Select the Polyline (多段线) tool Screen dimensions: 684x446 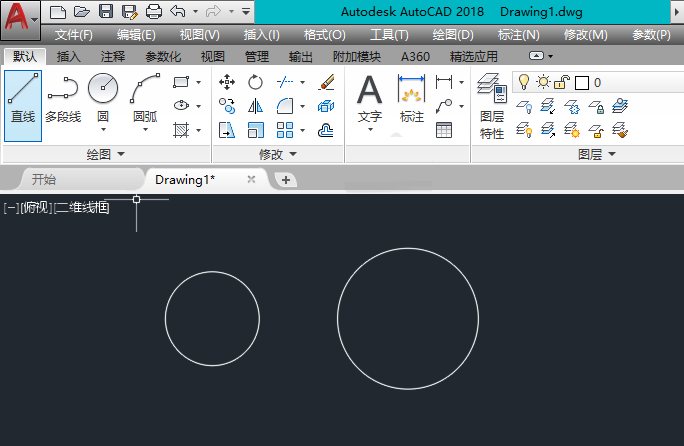(x=63, y=99)
